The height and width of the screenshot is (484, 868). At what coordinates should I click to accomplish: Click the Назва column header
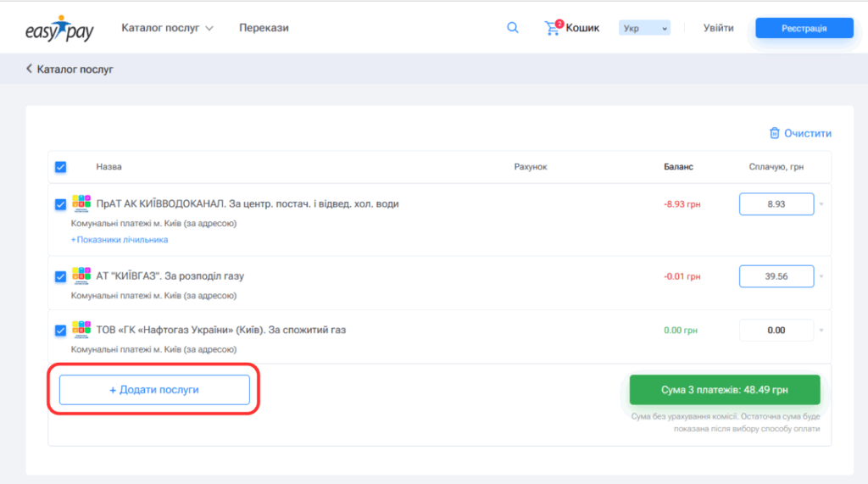pyautogui.click(x=109, y=167)
